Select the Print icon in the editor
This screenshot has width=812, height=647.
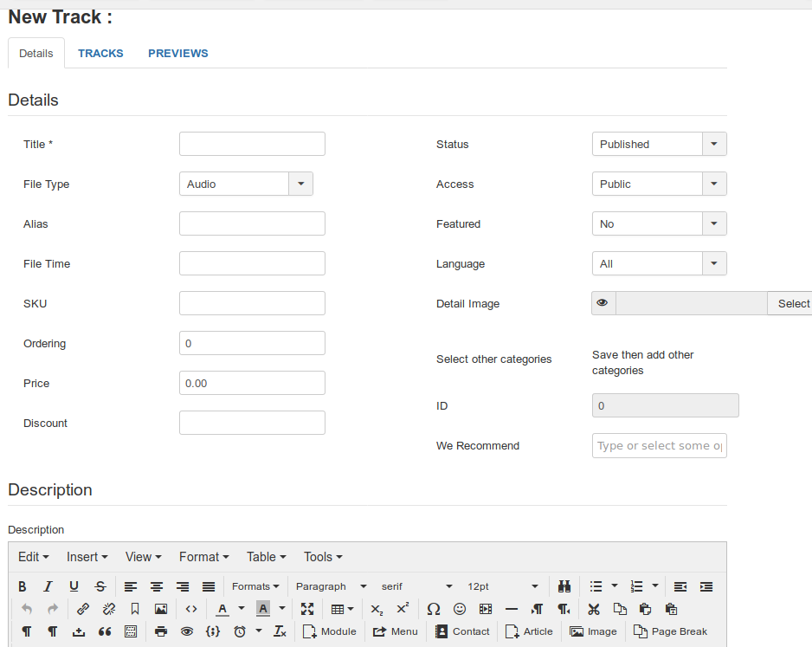[161, 631]
